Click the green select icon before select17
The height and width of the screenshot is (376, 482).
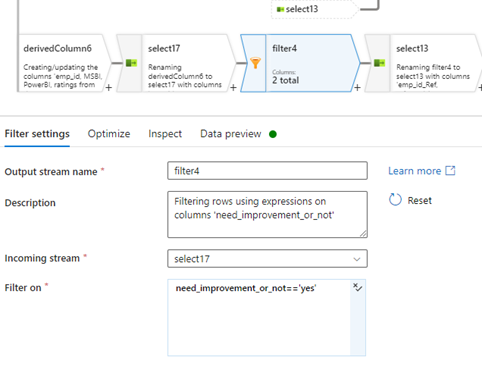point(131,63)
